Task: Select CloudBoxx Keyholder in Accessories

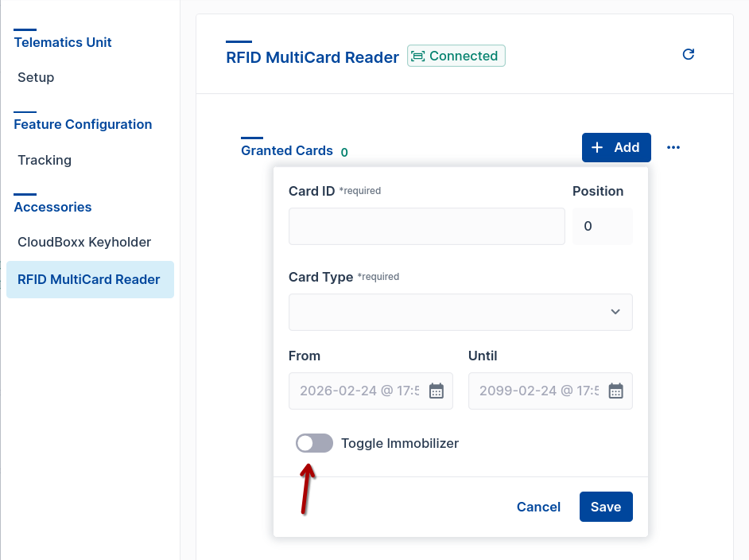Action: [84, 243]
